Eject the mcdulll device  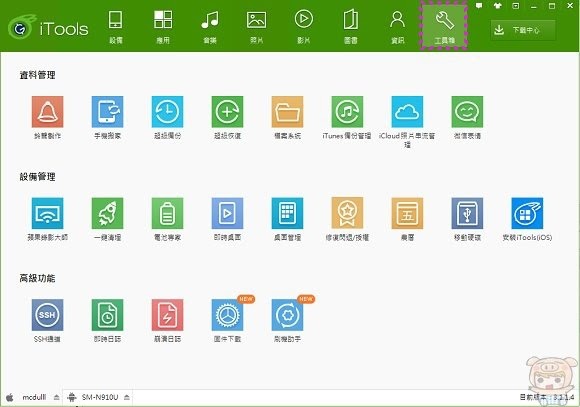(56, 397)
